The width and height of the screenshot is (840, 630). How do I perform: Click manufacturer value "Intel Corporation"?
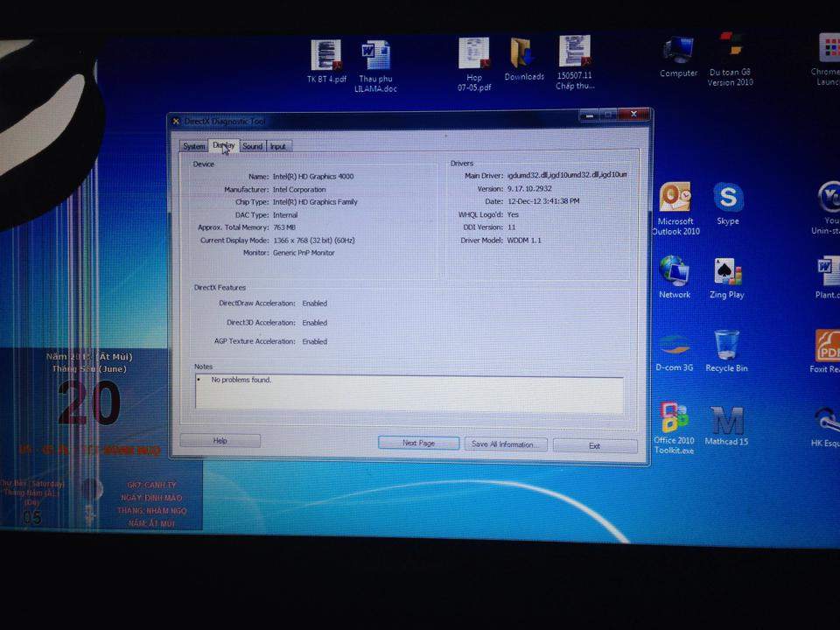click(x=299, y=190)
